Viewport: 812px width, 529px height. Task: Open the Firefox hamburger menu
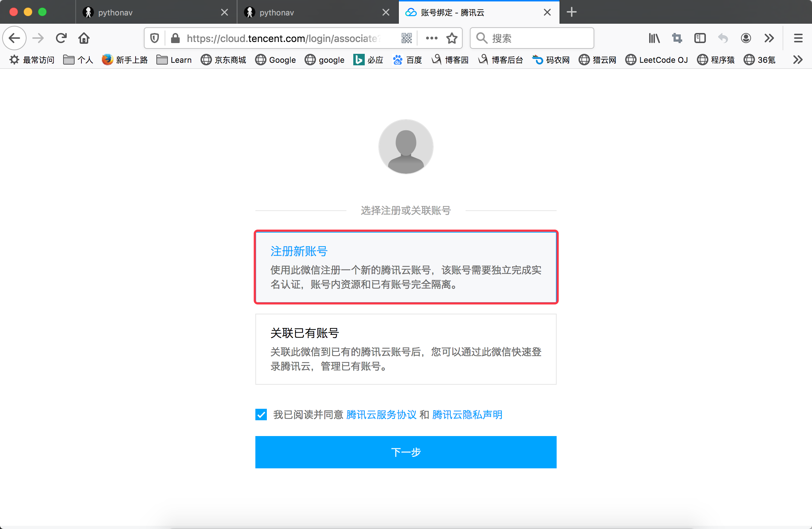pyautogui.click(x=798, y=38)
